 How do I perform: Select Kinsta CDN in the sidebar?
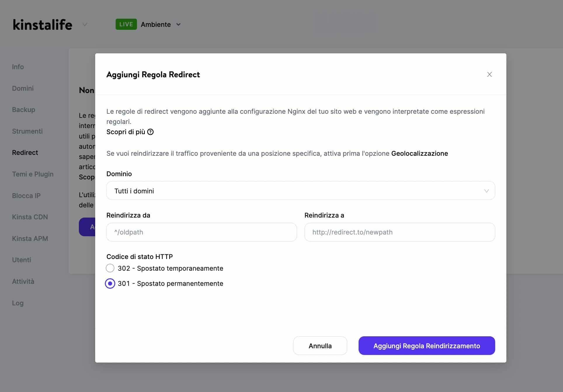30,217
